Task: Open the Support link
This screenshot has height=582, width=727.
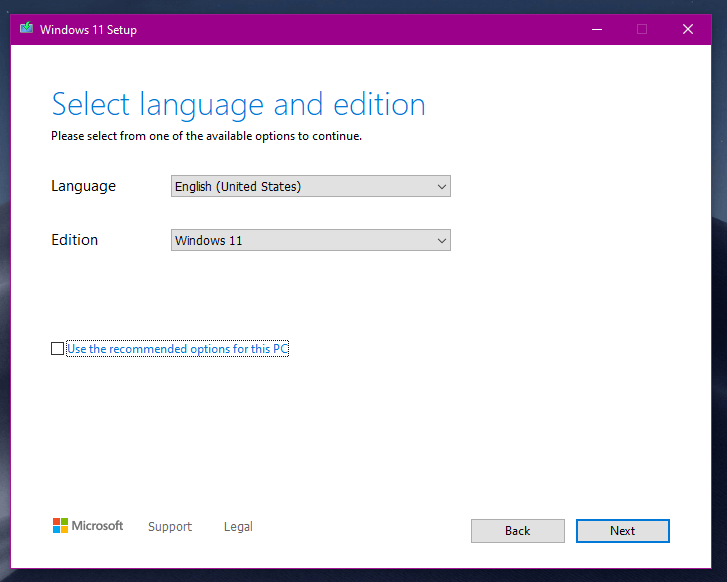Action: pyautogui.click(x=170, y=527)
